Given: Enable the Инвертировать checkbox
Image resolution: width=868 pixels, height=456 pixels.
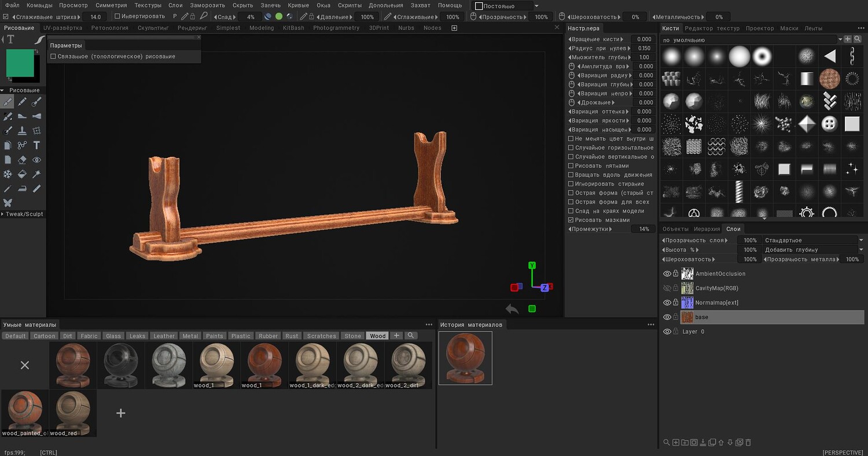Looking at the screenshot, I should [x=117, y=16].
